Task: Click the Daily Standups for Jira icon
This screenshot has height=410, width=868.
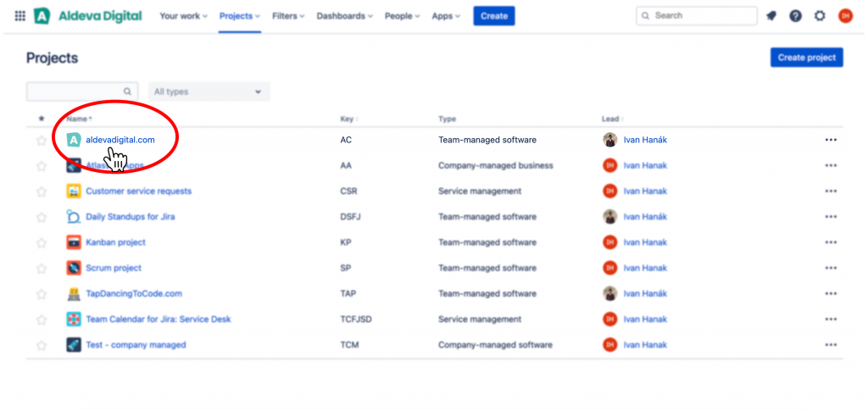Action: coord(74,217)
